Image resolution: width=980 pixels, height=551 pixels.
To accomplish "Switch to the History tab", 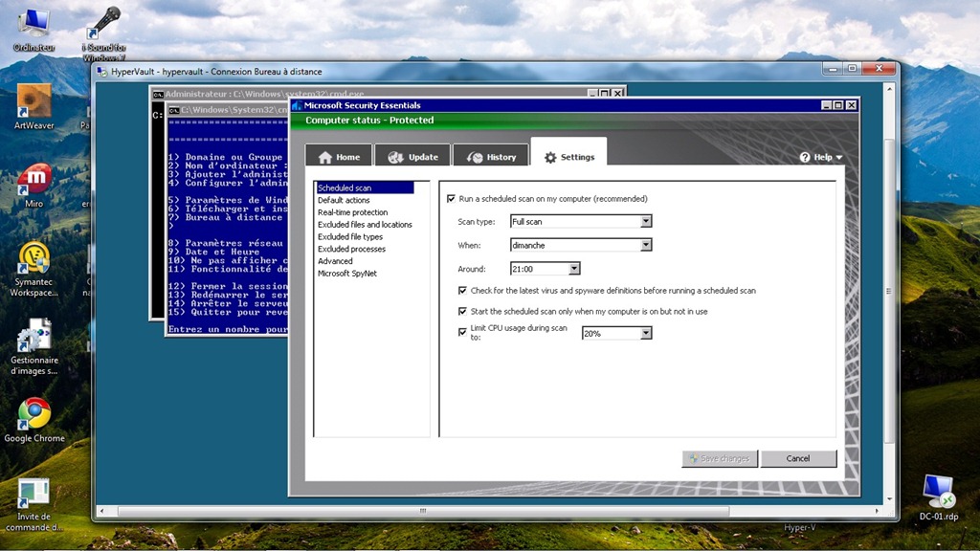I will point(491,156).
